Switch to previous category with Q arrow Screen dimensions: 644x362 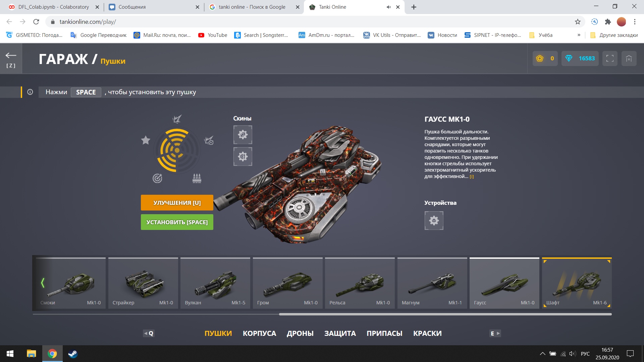tap(149, 333)
